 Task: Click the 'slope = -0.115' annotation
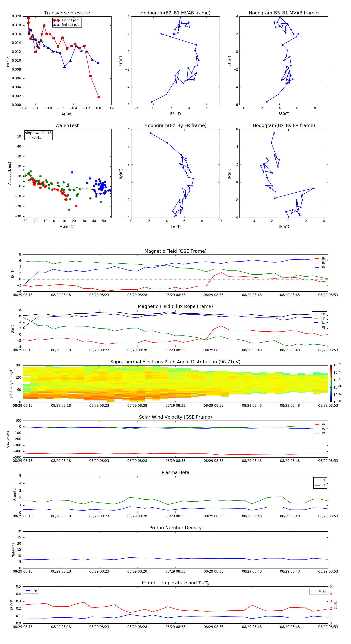click(38, 133)
